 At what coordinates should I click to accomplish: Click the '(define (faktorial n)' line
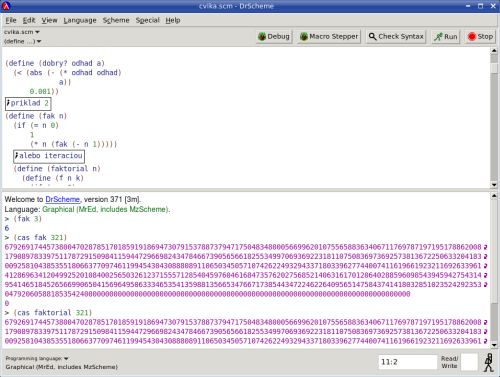[x=57, y=169]
